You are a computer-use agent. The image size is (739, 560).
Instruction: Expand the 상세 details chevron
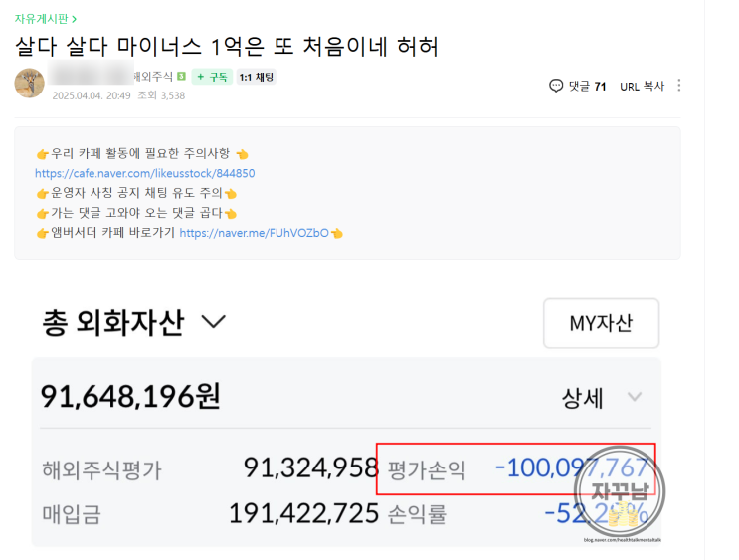pyautogui.click(x=634, y=398)
